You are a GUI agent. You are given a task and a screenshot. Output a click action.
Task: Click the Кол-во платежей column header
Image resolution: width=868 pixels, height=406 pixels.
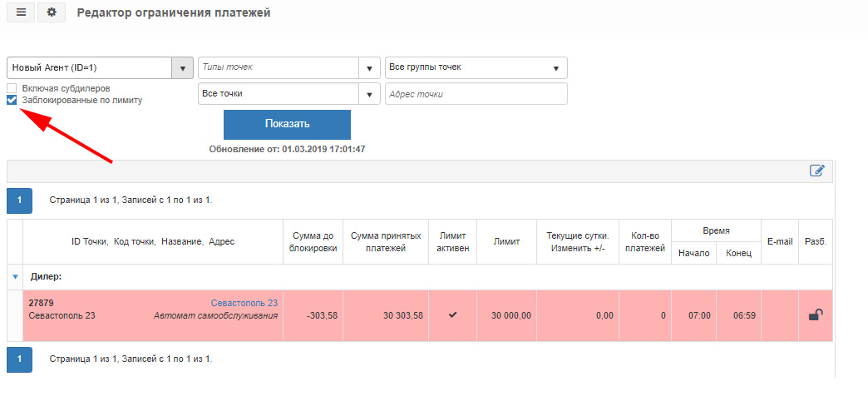point(645,242)
